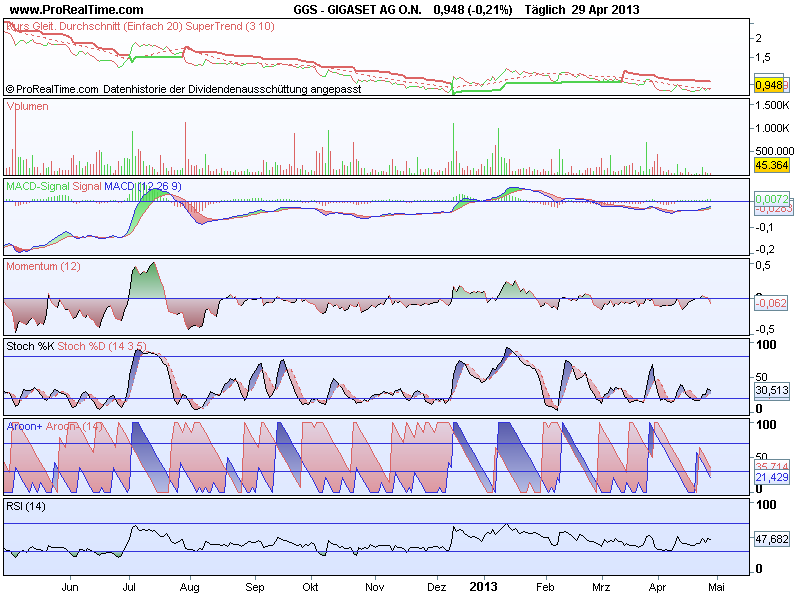The width and height of the screenshot is (800, 600).
Task: Click the RSI value 47,682
Action: [771, 539]
